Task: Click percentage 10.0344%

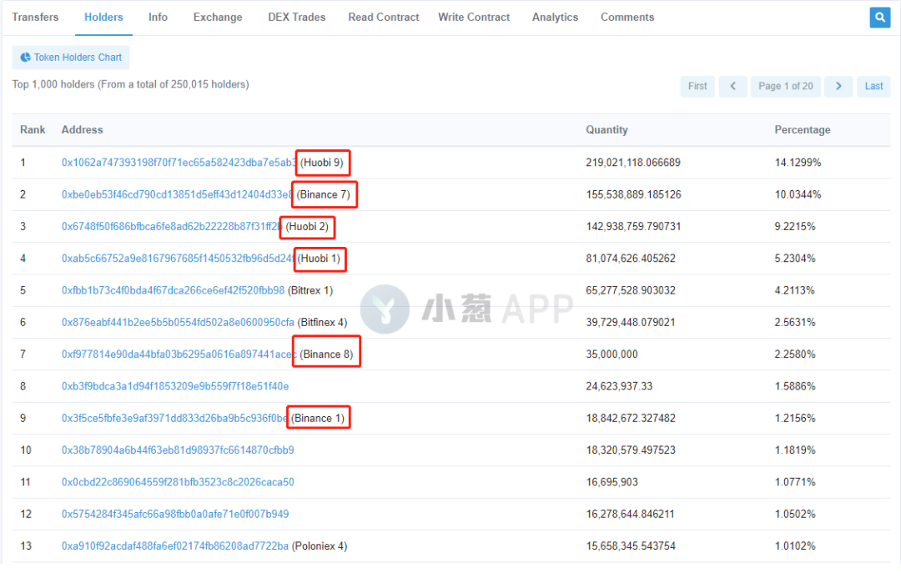Action: pyautogui.click(x=798, y=194)
